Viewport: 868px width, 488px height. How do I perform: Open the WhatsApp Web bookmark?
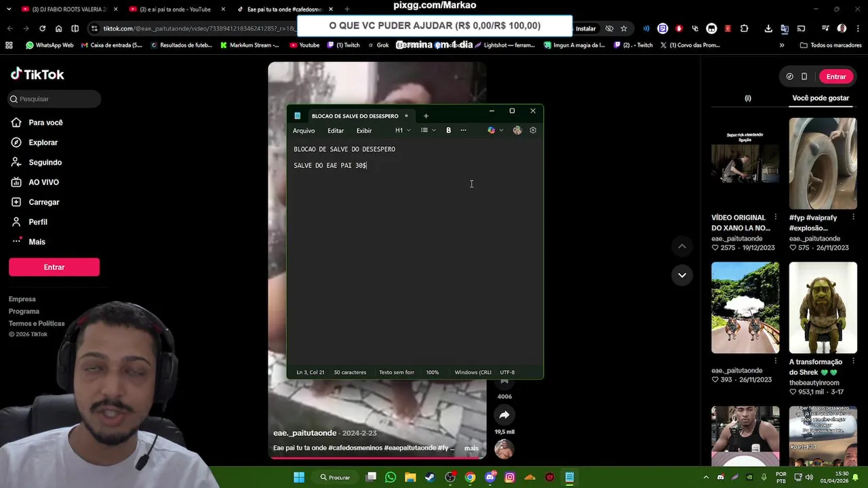tap(50, 45)
